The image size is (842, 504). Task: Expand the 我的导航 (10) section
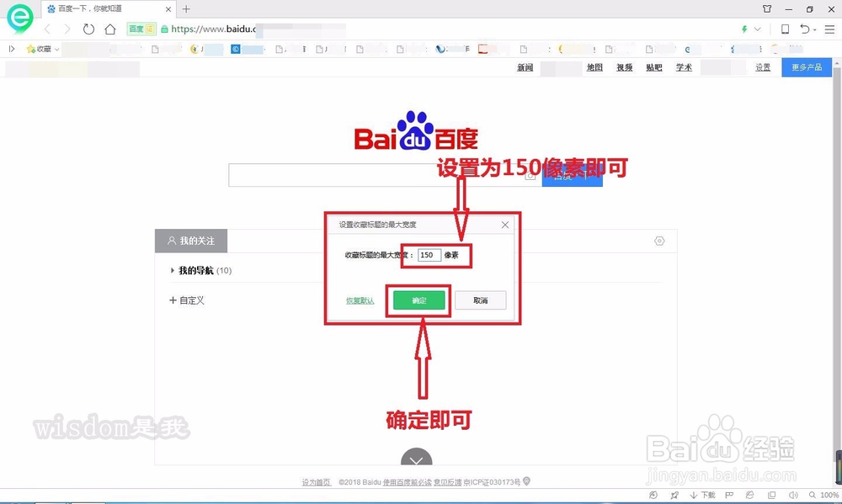point(200,270)
